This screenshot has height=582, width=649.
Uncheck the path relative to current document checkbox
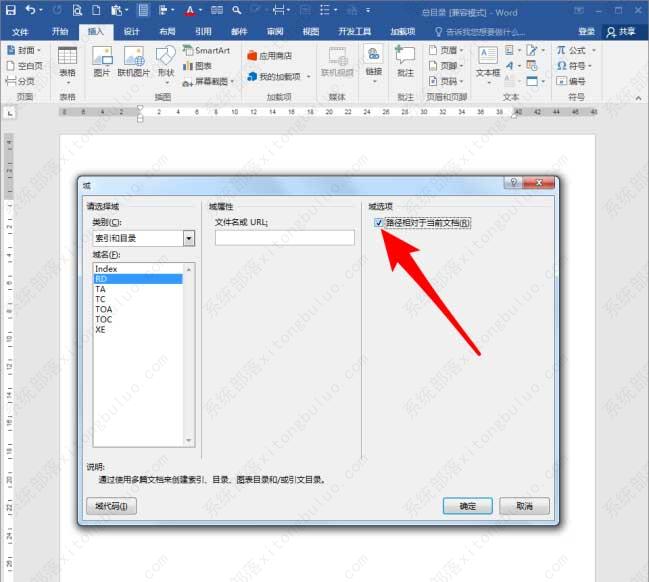click(x=378, y=223)
